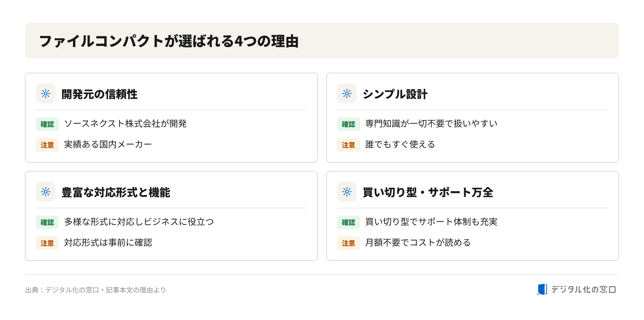Click the 確認 badge next to 多様な形式に対応
Screen dimensions: 644x320
(x=47, y=222)
